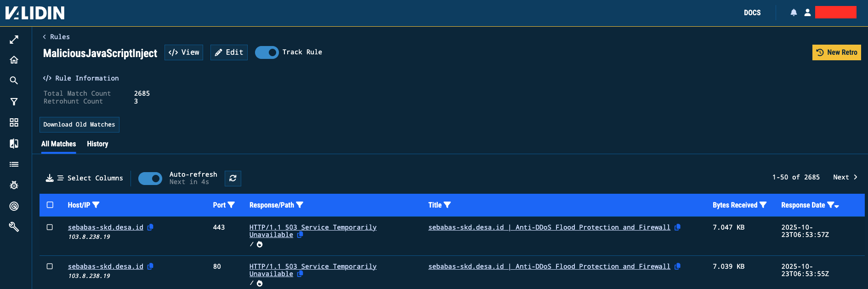This screenshot has height=289, width=868.
Task: Open the search magnifier in sidebar
Action: [14, 81]
